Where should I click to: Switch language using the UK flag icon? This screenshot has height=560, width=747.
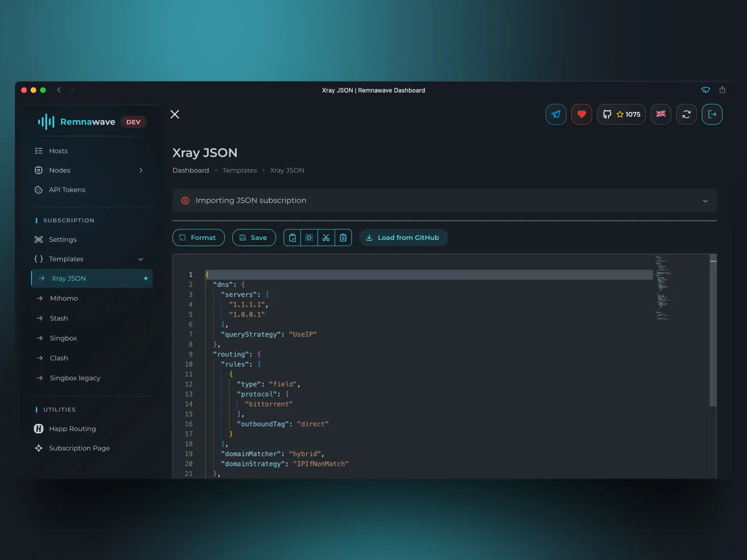click(x=661, y=114)
